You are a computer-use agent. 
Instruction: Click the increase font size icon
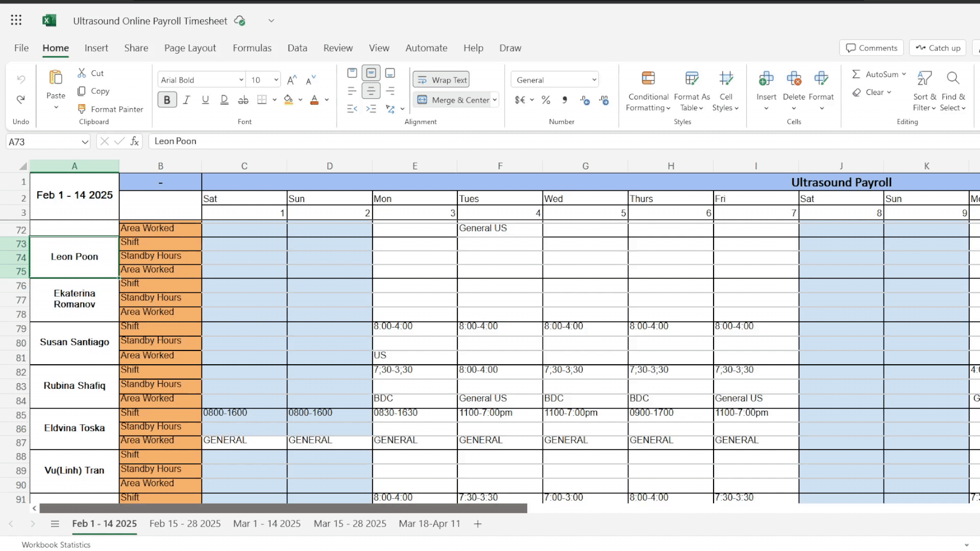pos(291,80)
